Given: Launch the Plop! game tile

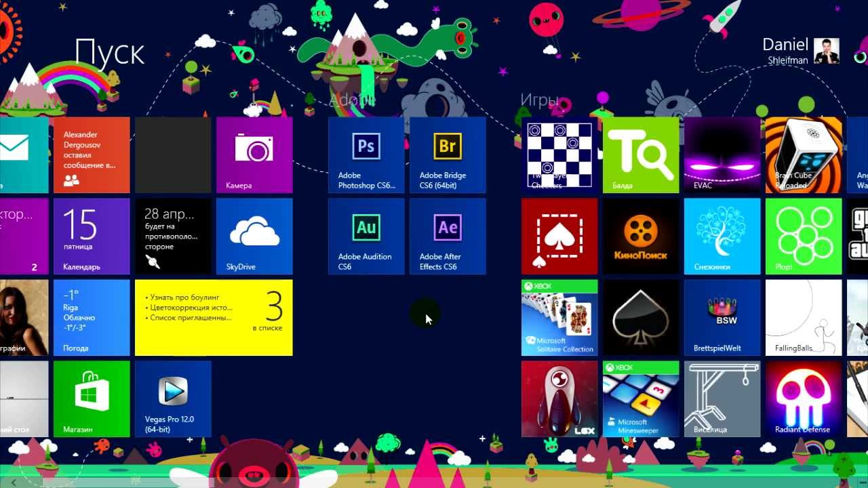Looking at the screenshot, I should pos(804,237).
